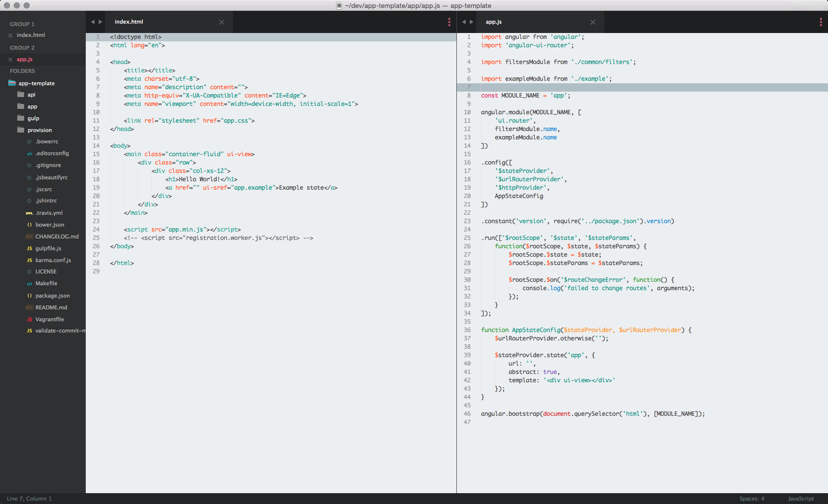Select open file index.html under GROUP 1
The image size is (828, 504).
point(31,35)
